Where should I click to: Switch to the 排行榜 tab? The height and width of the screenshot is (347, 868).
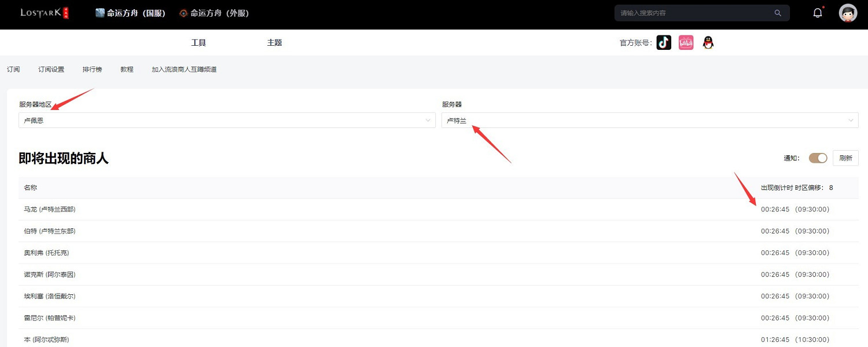[92, 69]
